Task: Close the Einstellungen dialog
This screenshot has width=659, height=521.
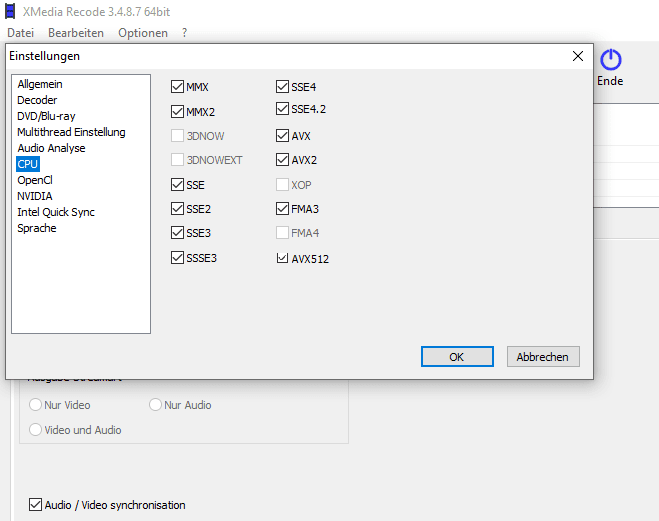Action: click(578, 56)
